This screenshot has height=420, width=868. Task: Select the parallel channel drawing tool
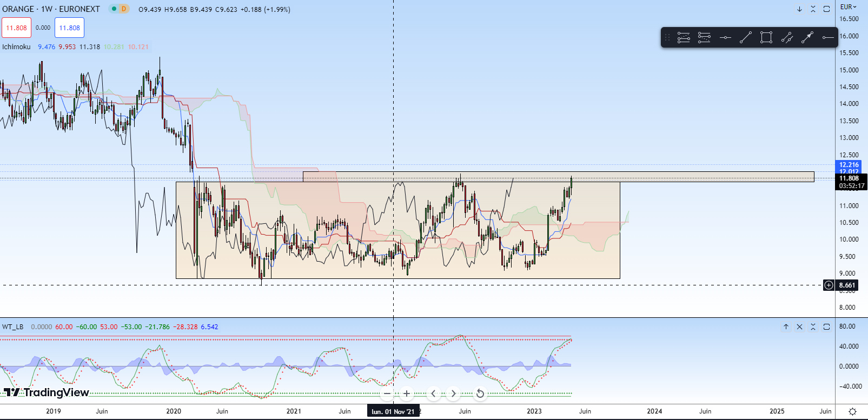point(787,37)
